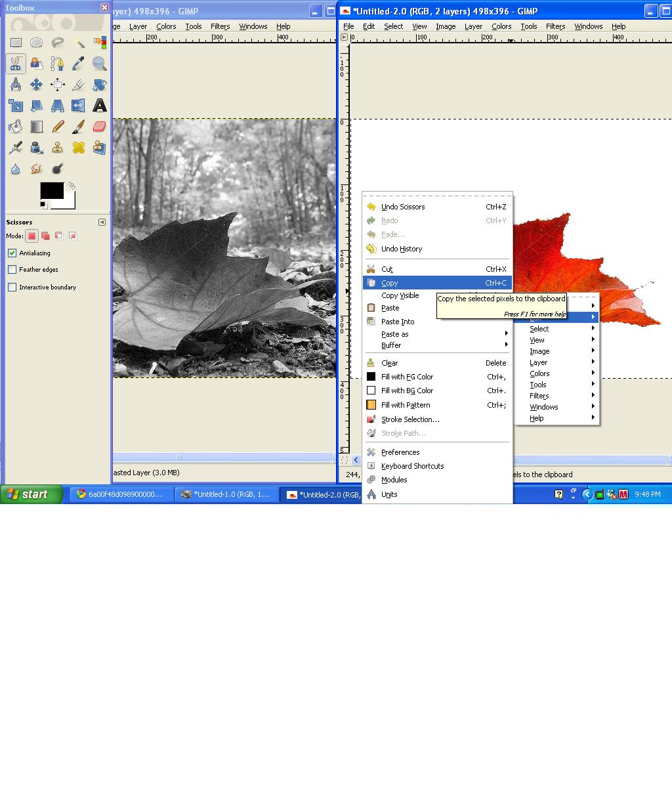Click the left window's horizontal scrollbar
This screenshot has height=785, width=672.
click(x=222, y=457)
